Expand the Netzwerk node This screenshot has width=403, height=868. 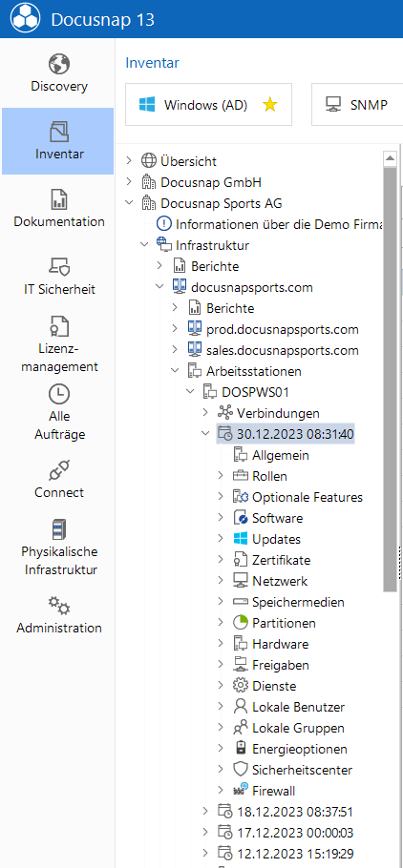pyautogui.click(x=222, y=581)
